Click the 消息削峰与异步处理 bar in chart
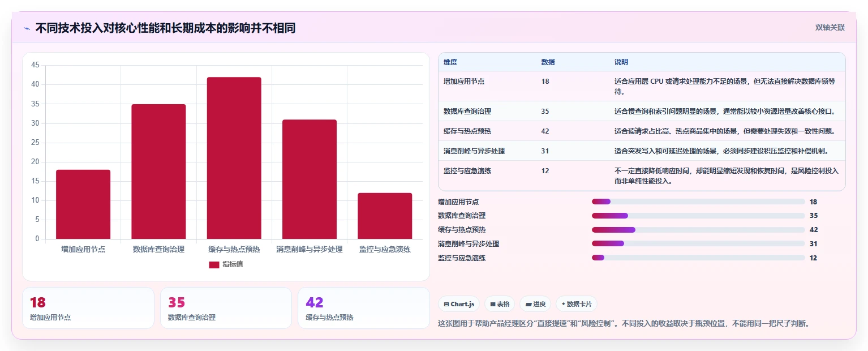The height and width of the screenshot is (351, 868). [x=310, y=179]
